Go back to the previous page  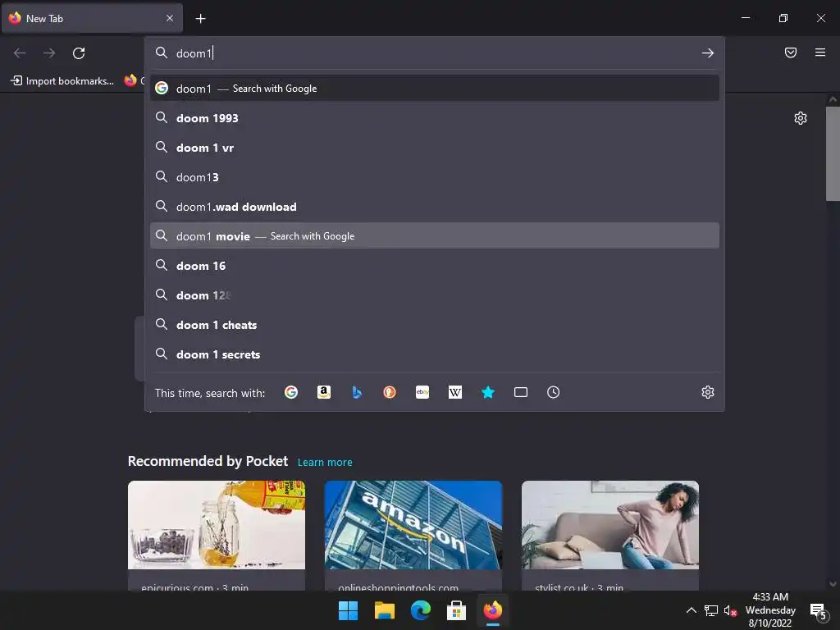pyautogui.click(x=20, y=53)
